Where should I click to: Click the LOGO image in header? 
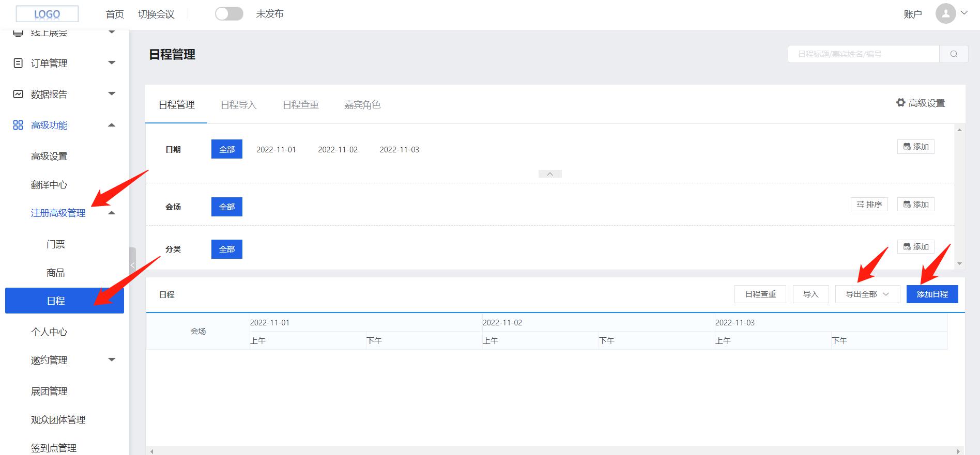47,14
